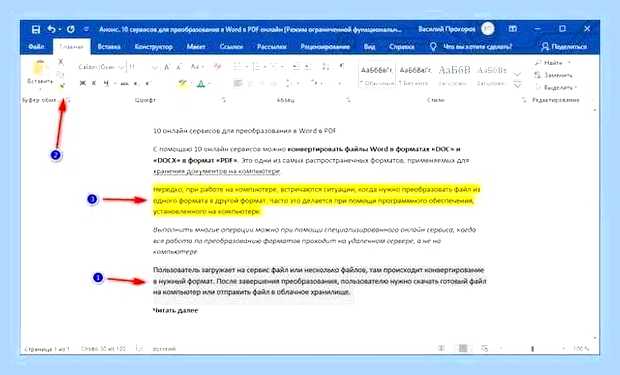Click the Decrease Font Size icon
The height and width of the screenshot is (375, 620).
click(179, 67)
